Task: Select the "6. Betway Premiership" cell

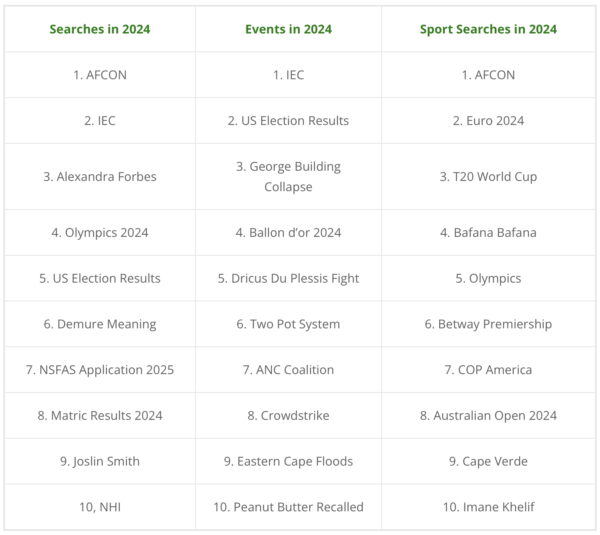Action: click(x=488, y=324)
